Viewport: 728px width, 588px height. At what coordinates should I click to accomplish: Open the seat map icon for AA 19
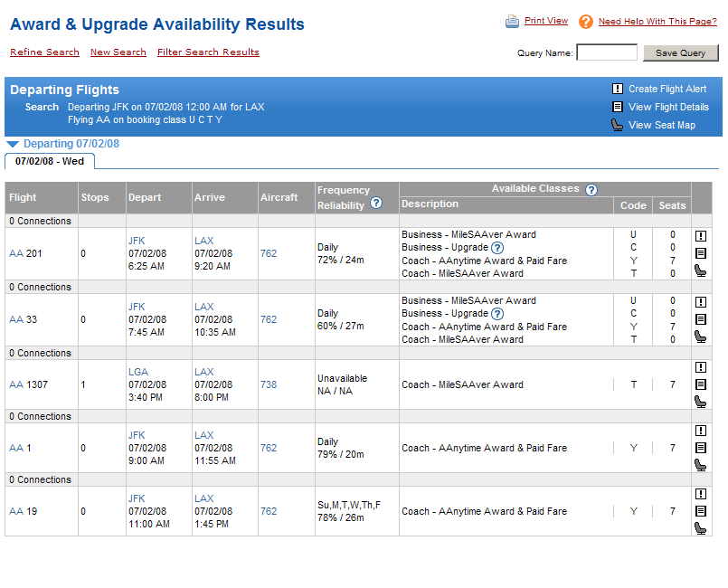pyautogui.click(x=701, y=527)
